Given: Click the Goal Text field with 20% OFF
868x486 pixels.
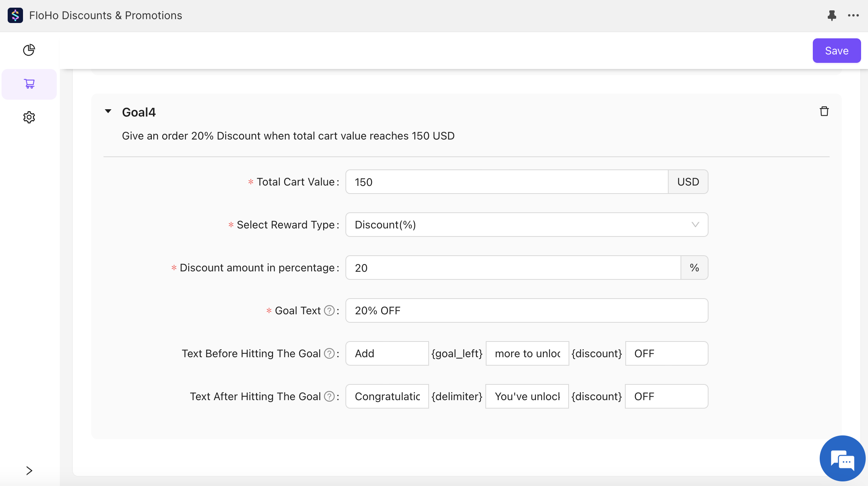Looking at the screenshot, I should [x=526, y=310].
